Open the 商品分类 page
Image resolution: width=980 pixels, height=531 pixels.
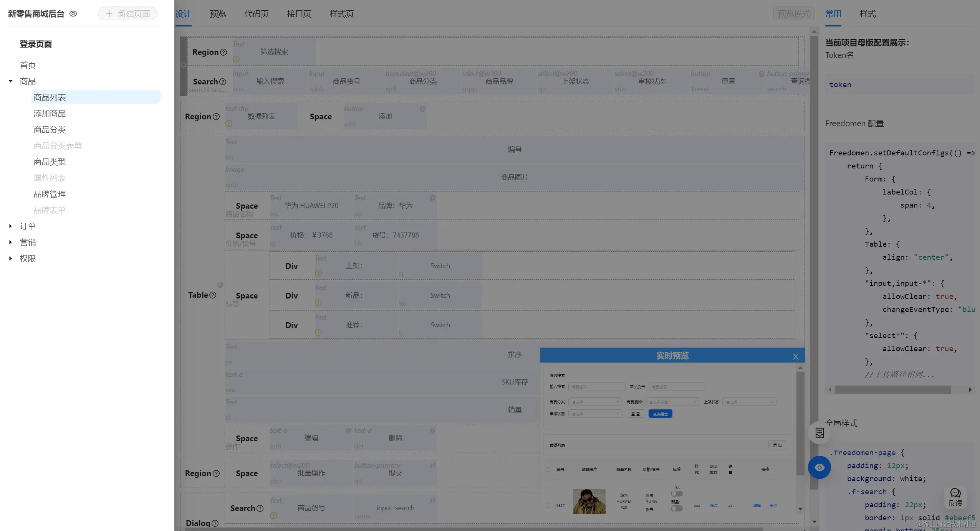pyautogui.click(x=50, y=130)
